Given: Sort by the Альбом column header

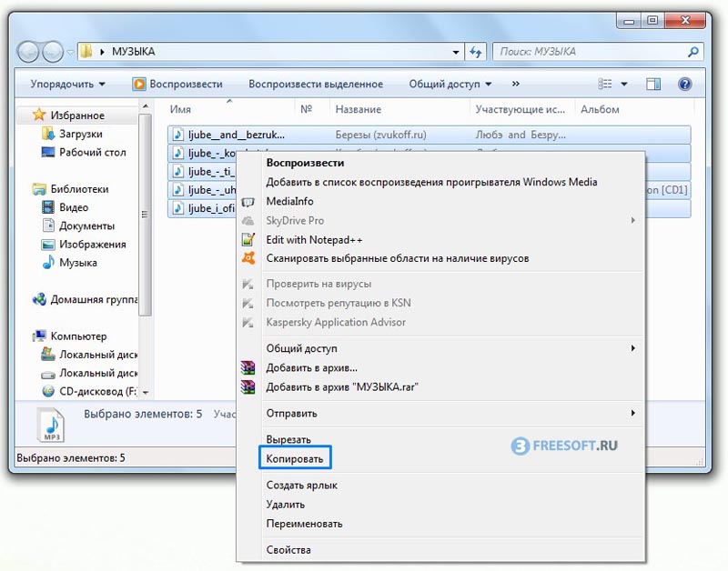Looking at the screenshot, I should click(x=600, y=109).
